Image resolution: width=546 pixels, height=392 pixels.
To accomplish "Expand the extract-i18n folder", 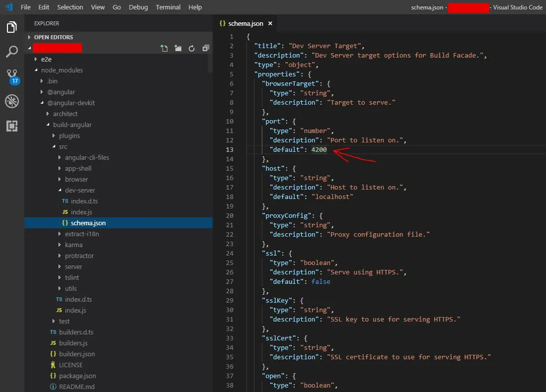I will pos(118,234).
